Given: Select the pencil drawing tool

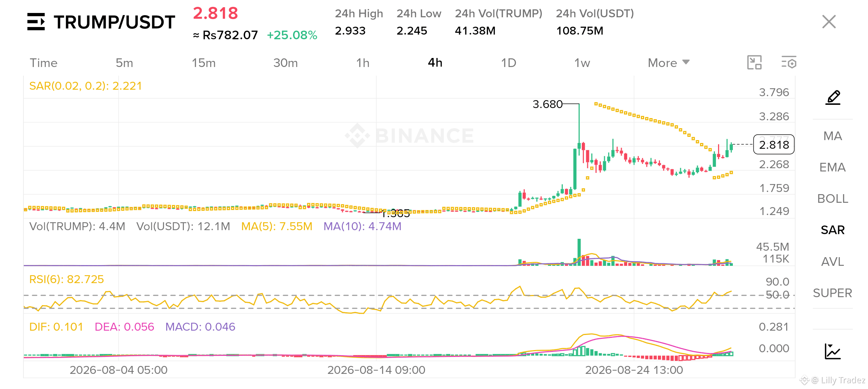Looking at the screenshot, I should tap(833, 97).
